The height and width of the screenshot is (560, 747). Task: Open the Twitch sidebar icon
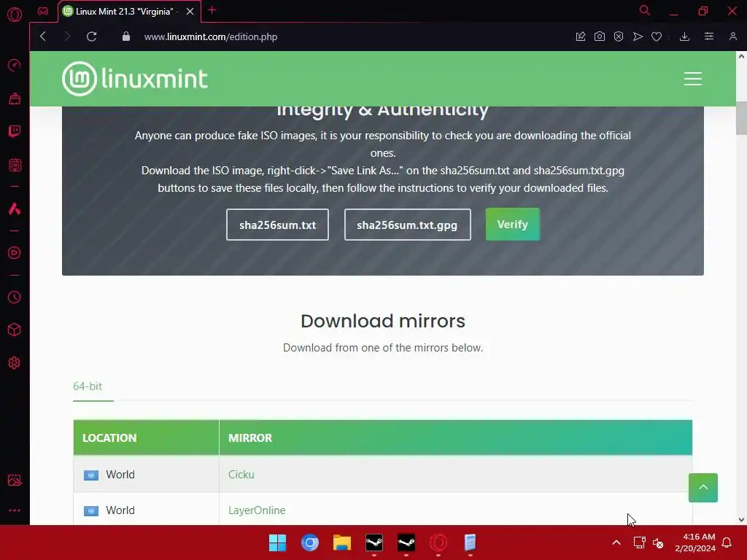(15, 131)
